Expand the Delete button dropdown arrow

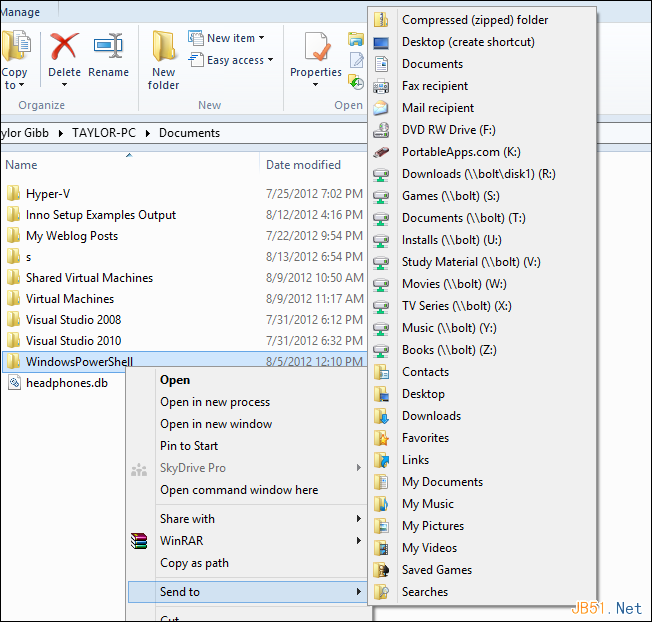64,85
